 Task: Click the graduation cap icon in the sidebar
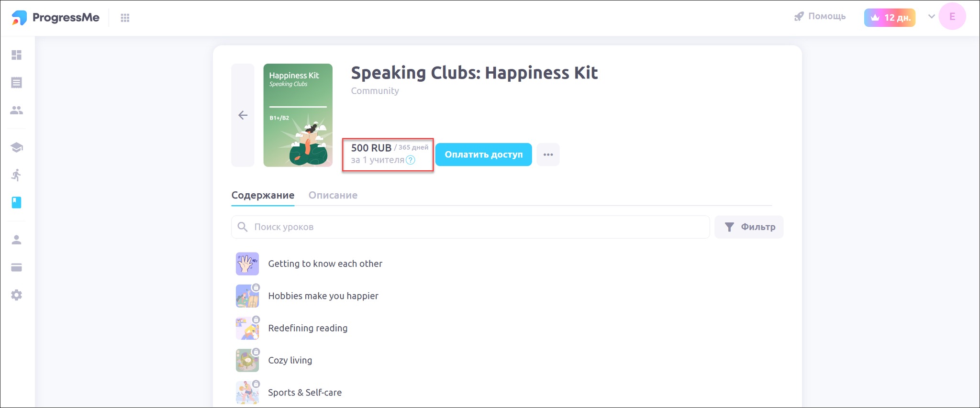[17, 147]
